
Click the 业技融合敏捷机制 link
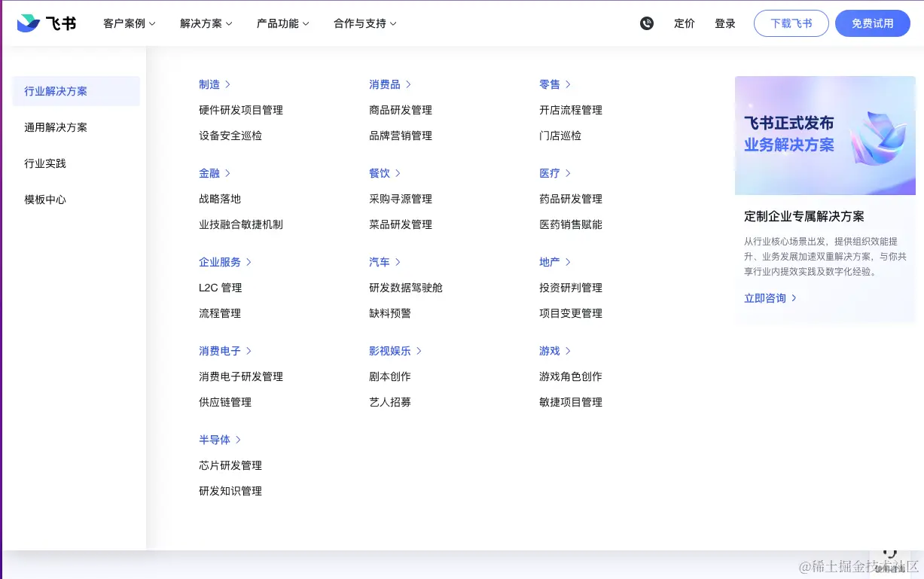pyautogui.click(x=241, y=224)
